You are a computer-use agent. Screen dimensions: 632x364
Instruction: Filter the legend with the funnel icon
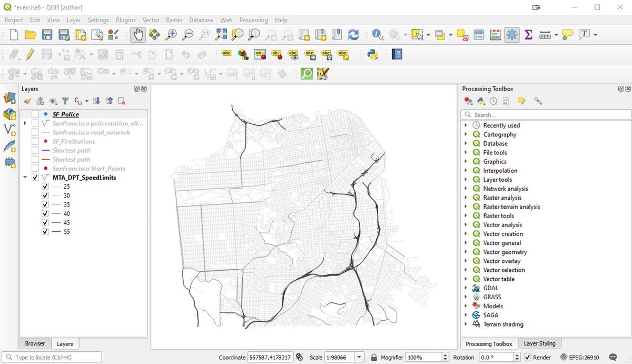65,101
